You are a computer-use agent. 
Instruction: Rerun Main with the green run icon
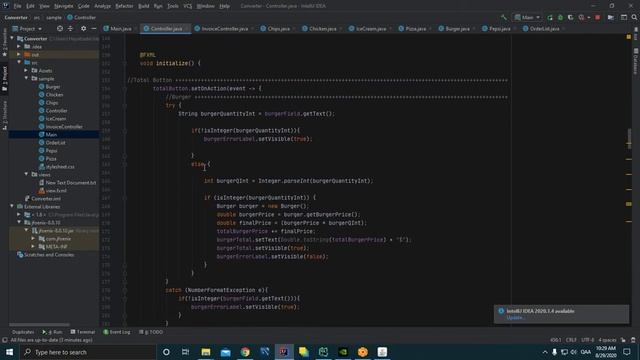[x=550, y=18]
